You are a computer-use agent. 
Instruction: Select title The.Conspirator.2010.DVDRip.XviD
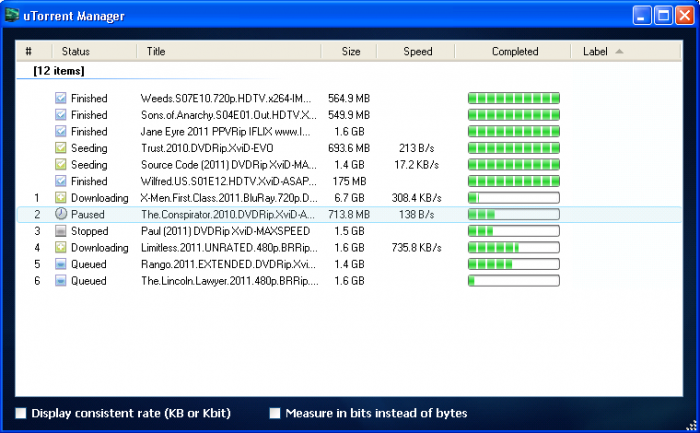point(228,214)
